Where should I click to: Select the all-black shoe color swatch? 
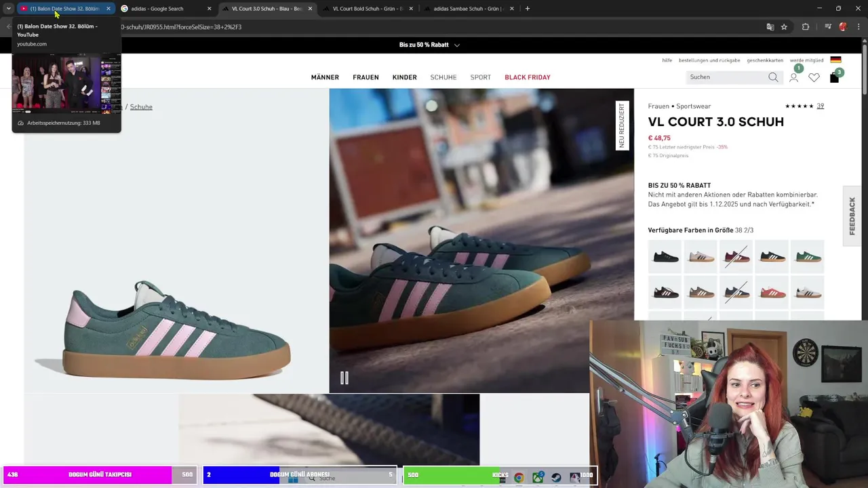(665, 256)
